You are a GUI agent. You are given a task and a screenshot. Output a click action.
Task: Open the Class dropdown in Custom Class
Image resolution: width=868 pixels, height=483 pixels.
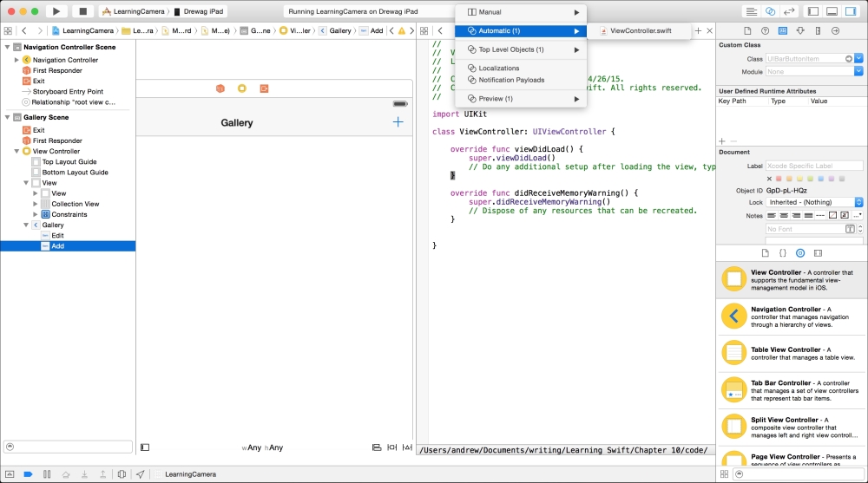click(x=858, y=59)
